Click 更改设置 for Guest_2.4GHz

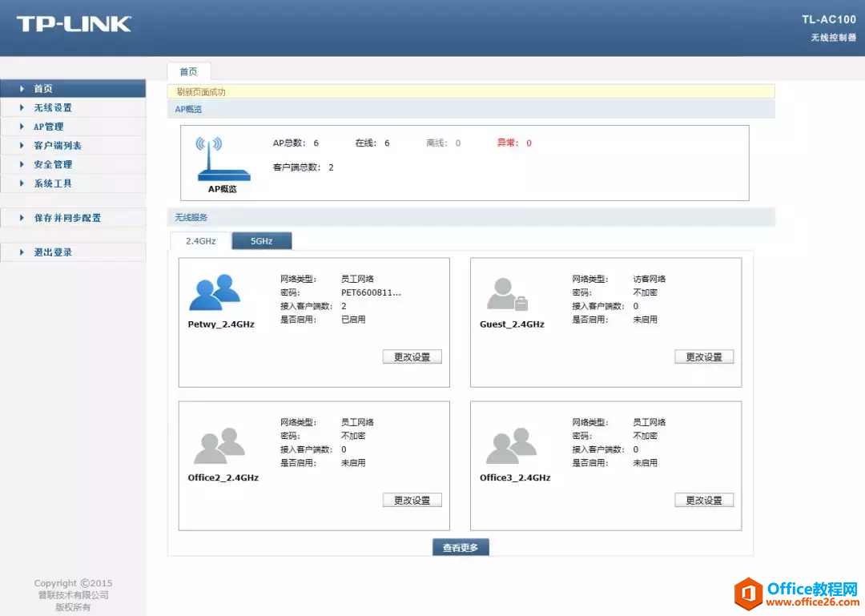coord(704,357)
